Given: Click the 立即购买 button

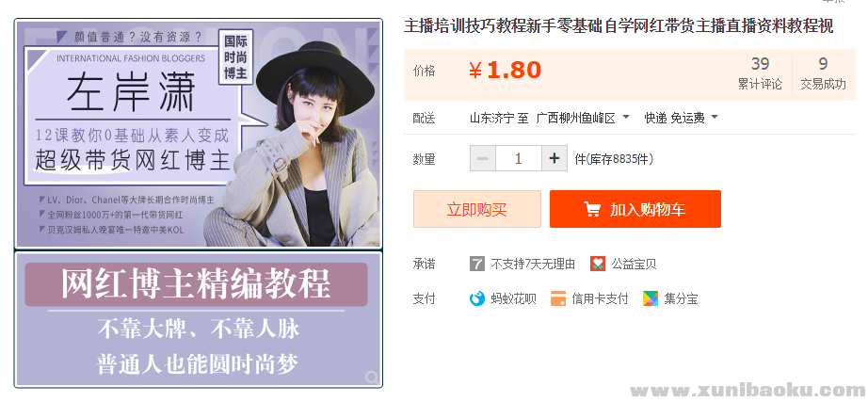Looking at the screenshot, I should (x=477, y=209).
